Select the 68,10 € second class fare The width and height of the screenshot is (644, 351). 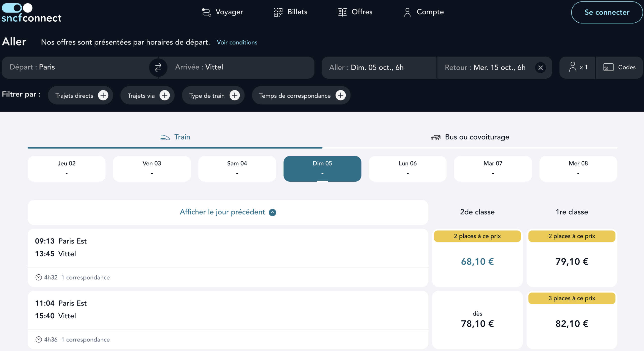click(477, 261)
